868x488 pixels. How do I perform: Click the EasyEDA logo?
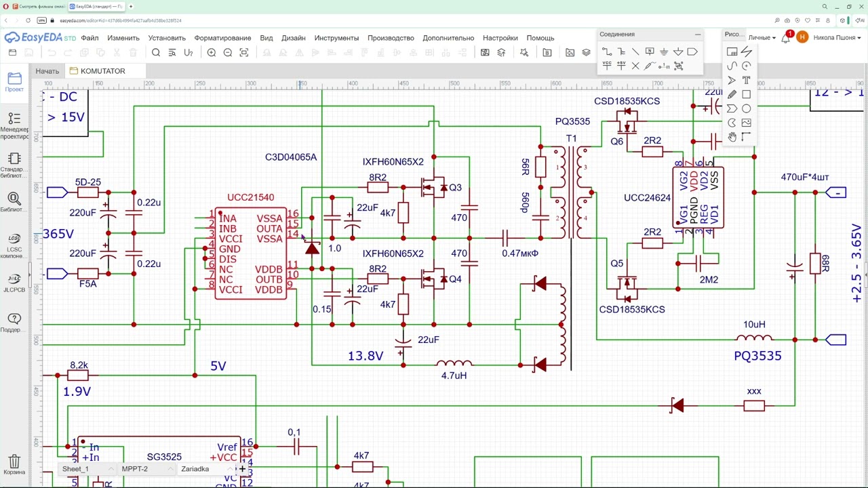(40, 38)
